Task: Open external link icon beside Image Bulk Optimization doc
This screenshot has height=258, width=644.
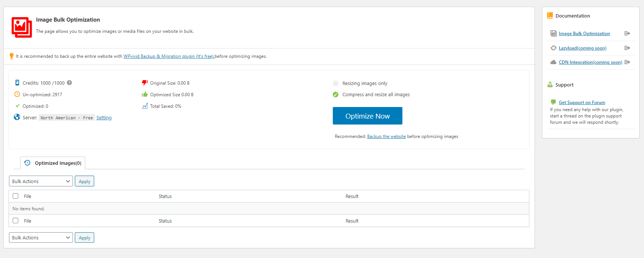Action: pyautogui.click(x=627, y=34)
